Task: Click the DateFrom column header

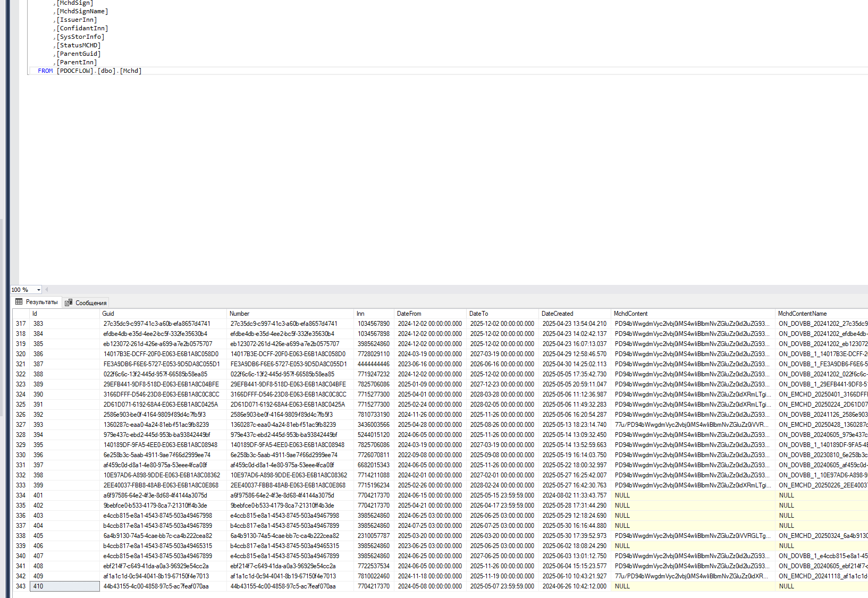Action: pyautogui.click(x=431, y=314)
